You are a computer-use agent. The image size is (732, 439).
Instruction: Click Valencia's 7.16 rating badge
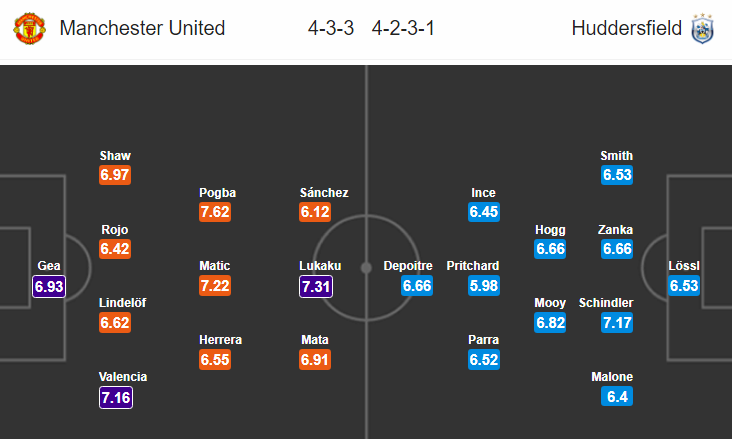click(x=116, y=397)
